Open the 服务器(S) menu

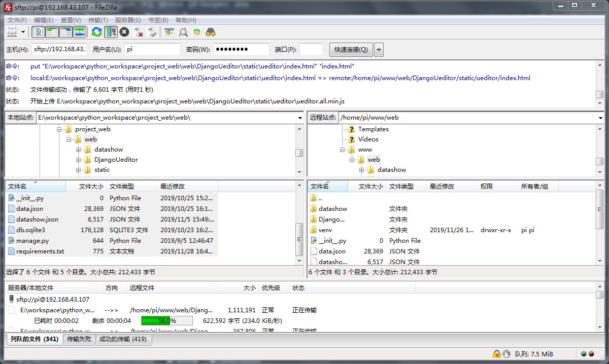[x=128, y=20]
